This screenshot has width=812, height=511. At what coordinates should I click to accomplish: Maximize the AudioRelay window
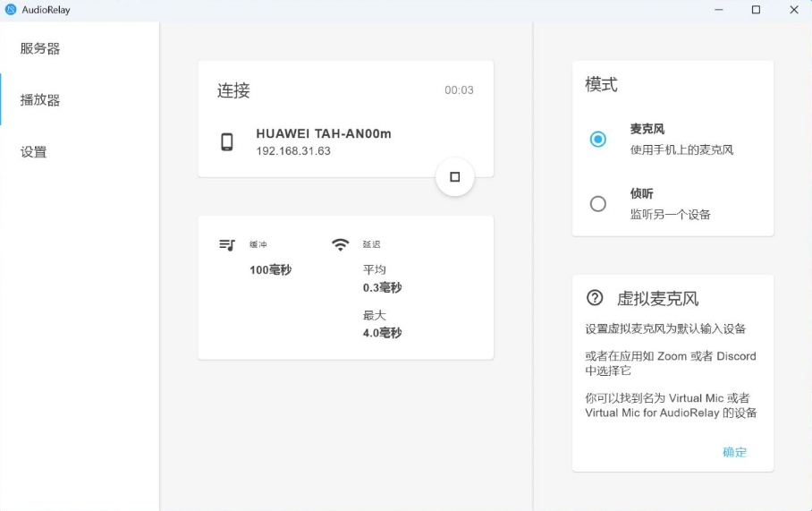tap(756, 9)
